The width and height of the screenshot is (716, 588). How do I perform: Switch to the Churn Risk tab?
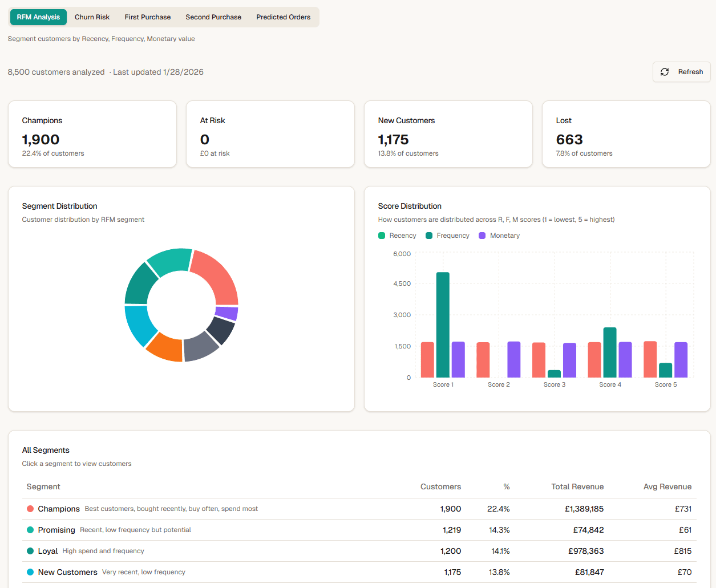click(x=92, y=17)
